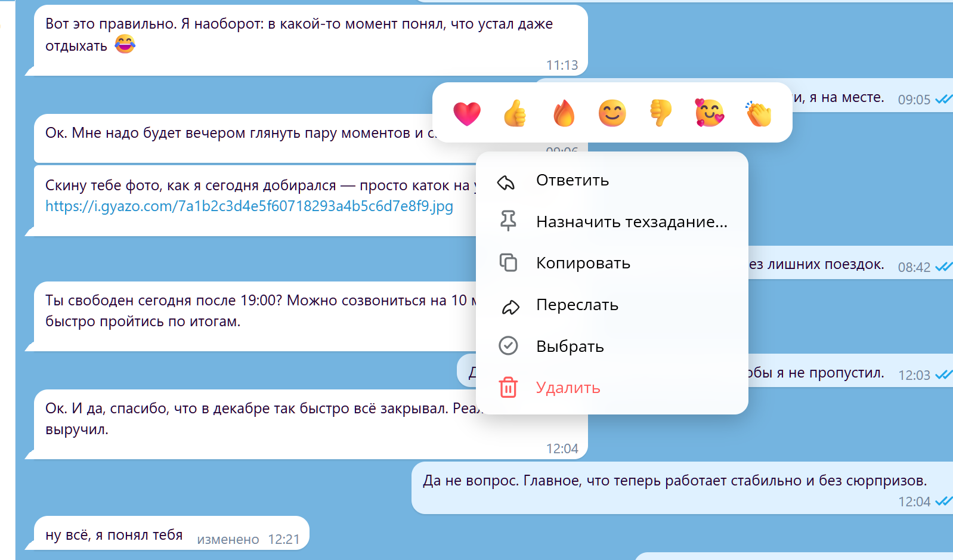
Task: Pick the red Удалить menu option
Action: click(568, 388)
